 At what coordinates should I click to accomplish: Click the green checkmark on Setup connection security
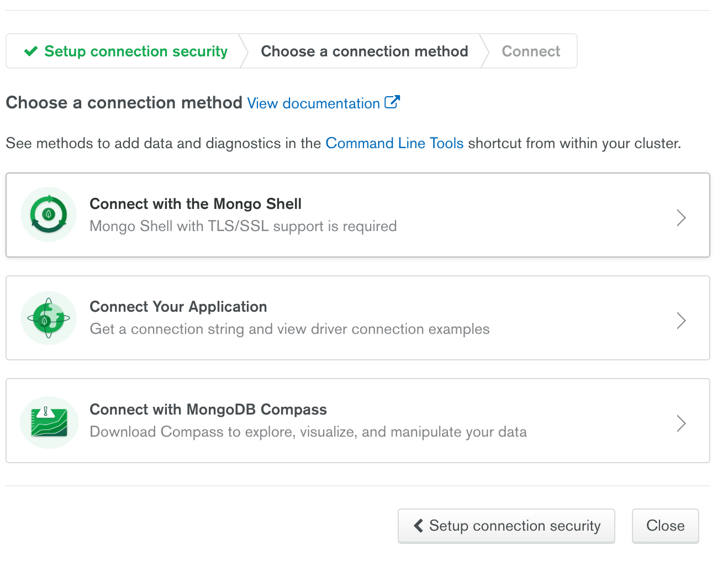click(31, 51)
